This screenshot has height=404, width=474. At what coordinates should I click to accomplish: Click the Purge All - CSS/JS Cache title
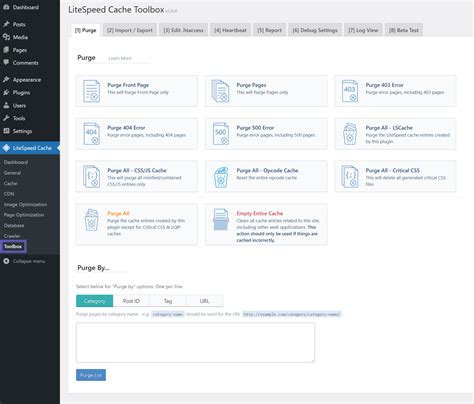(x=137, y=170)
